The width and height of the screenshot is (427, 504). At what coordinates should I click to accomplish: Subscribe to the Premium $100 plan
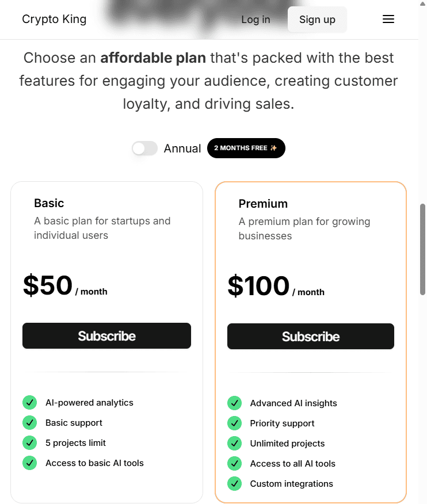pos(311,337)
